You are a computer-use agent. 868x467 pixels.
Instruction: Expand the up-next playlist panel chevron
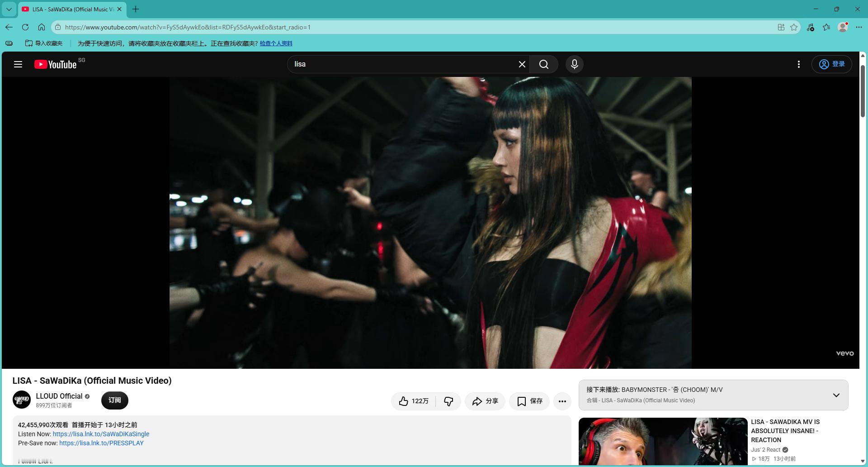click(x=836, y=395)
